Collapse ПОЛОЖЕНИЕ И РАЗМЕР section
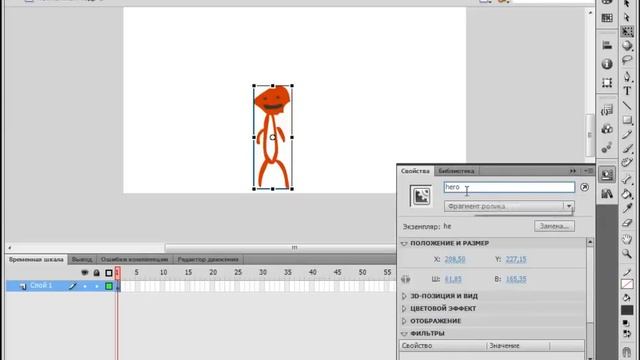Image resolution: width=640 pixels, height=360 pixels. [404, 243]
